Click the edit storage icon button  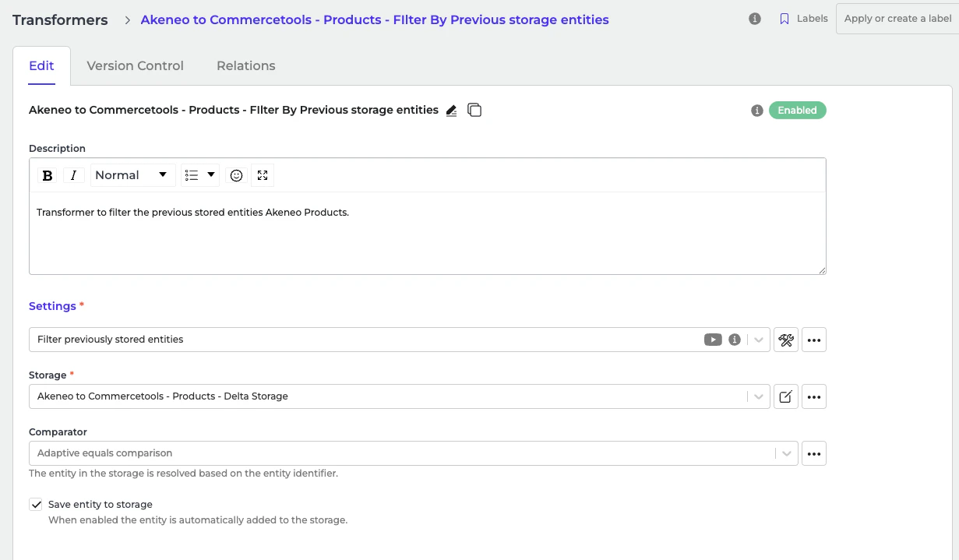pyautogui.click(x=786, y=396)
